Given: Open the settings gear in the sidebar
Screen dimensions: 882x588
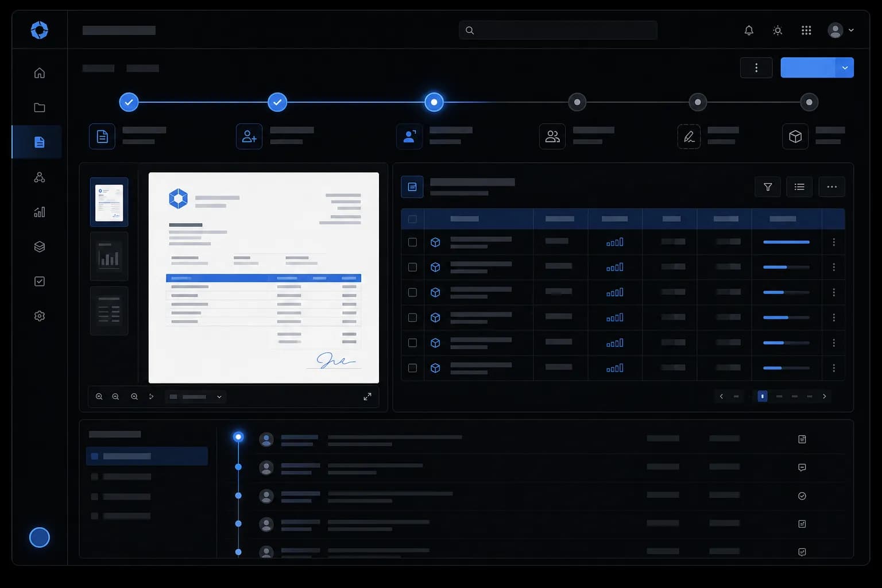Looking at the screenshot, I should pos(40,316).
